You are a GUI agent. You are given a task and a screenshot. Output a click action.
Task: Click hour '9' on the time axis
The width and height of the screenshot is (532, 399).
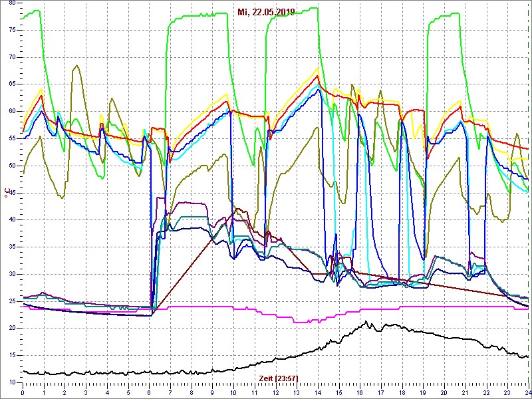212,392
